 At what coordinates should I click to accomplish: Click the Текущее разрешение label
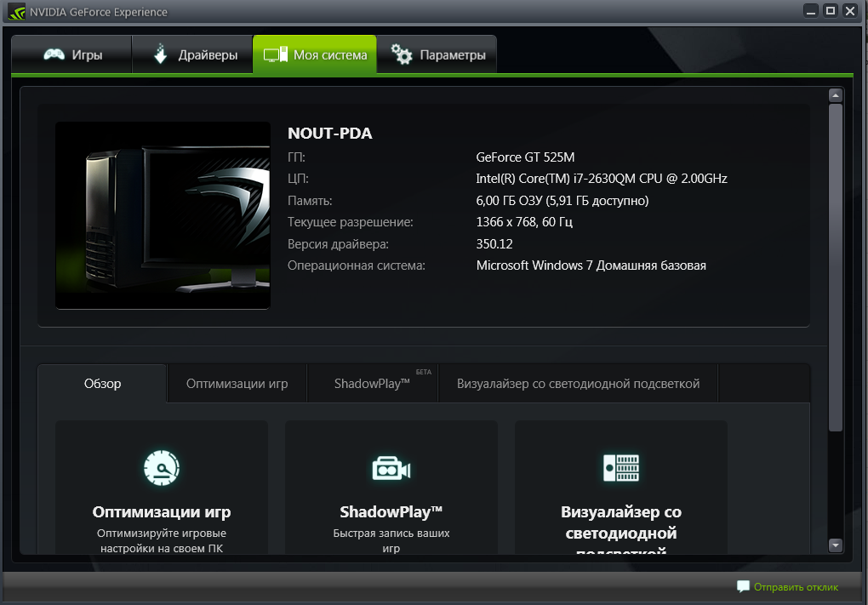(351, 222)
